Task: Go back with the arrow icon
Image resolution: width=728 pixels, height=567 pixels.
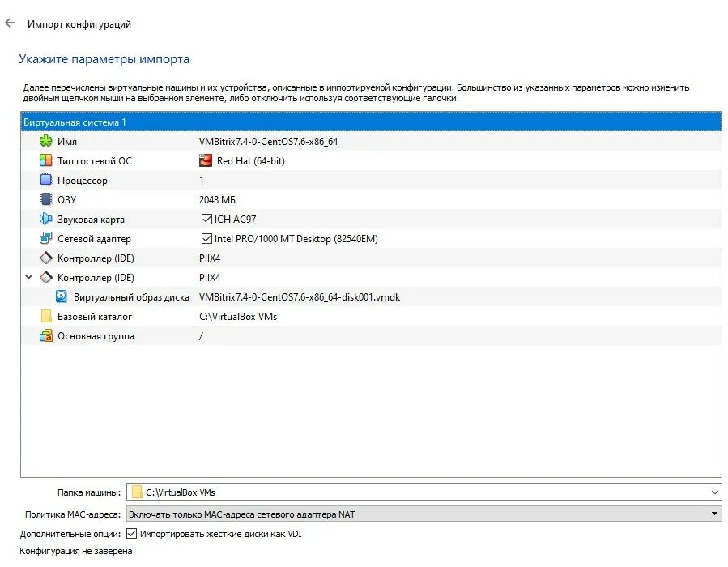Action: [x=10, y=23]
